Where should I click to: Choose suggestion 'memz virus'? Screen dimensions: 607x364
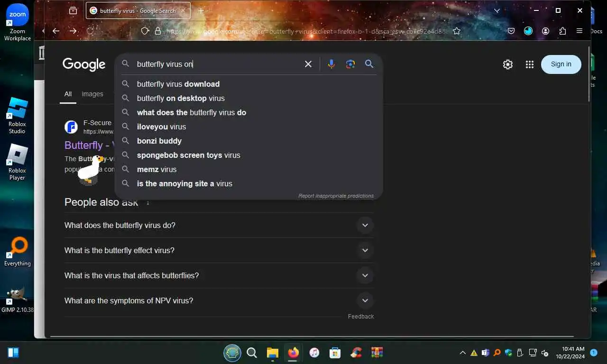tap(248, 169)
